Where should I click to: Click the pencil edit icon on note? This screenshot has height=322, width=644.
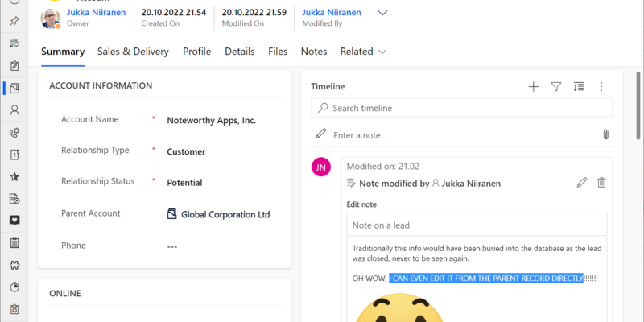[x=582, y=183]
